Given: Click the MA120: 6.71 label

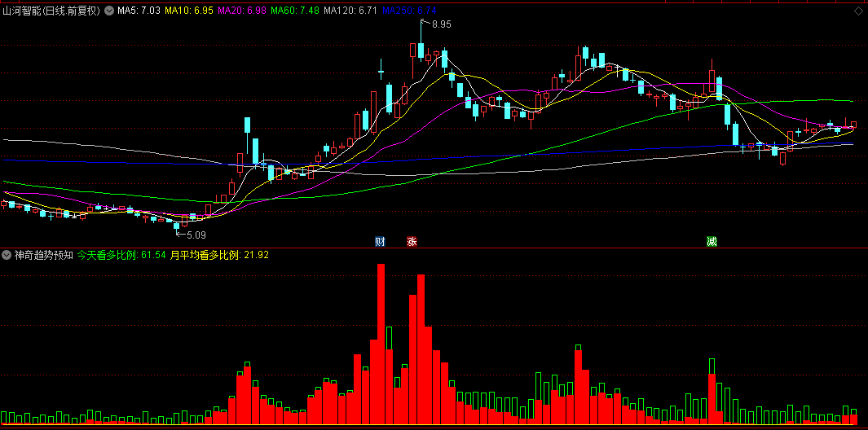Looking at the screenshot, I should [x=350, y=11].
